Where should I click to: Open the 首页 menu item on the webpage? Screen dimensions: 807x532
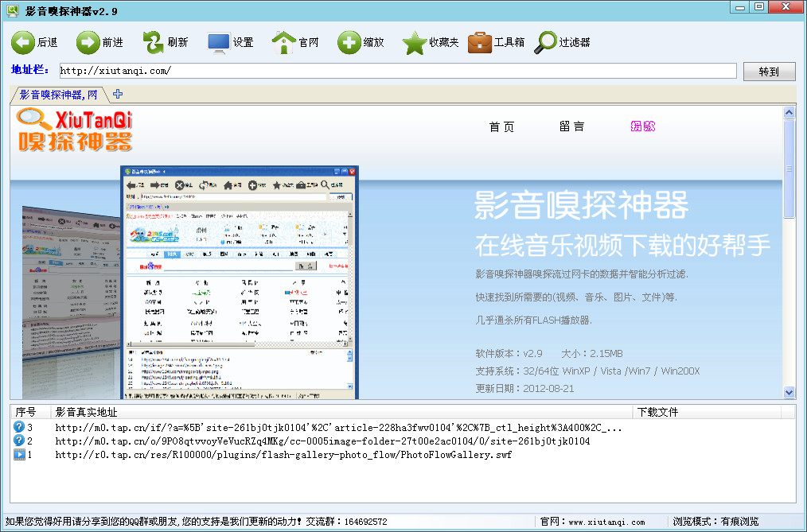(x=502, y=126)
